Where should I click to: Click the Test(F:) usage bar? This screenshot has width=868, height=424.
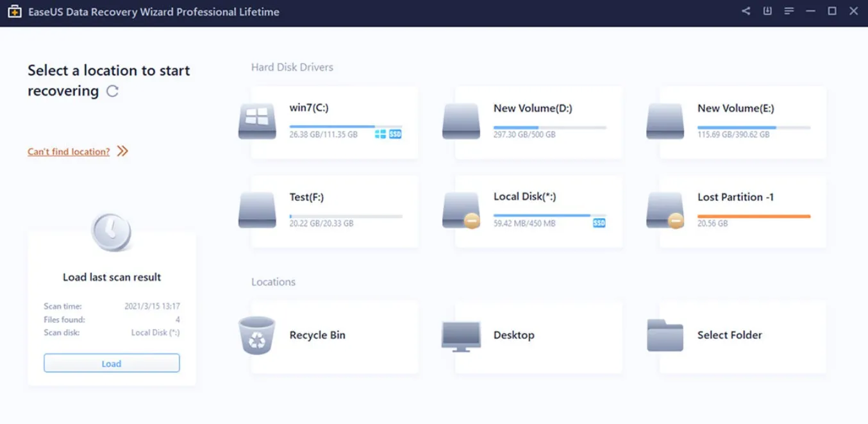tap(346, 216)
